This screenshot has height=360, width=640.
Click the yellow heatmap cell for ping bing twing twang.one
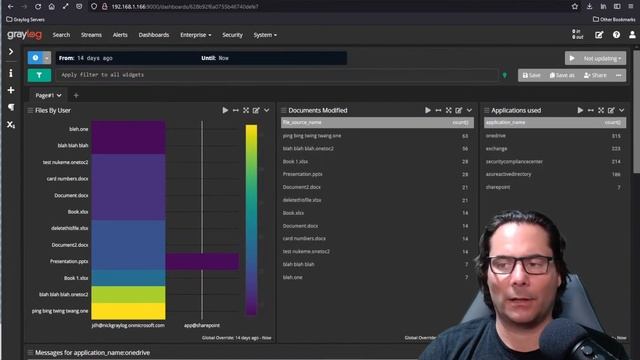tap(128, 311)
